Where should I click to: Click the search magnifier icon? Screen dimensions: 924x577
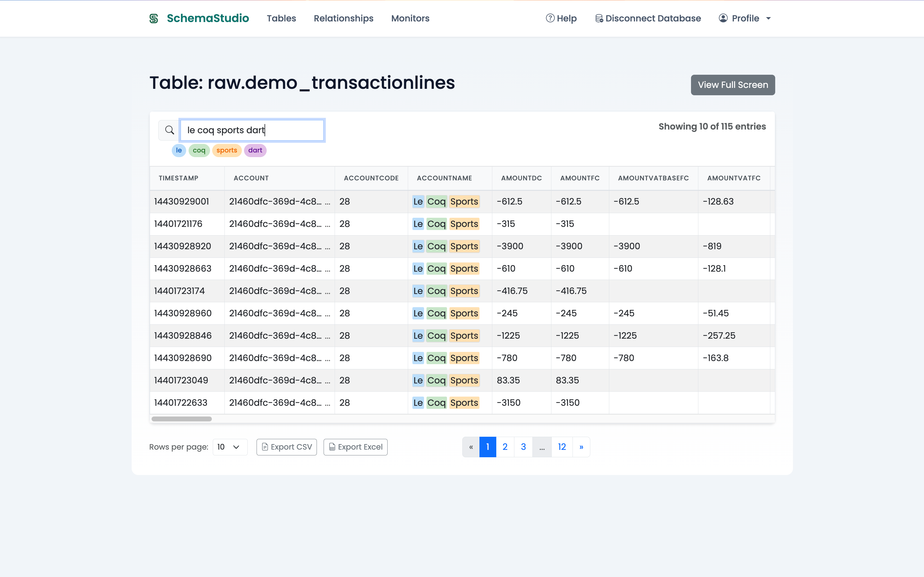(x=169, y=130)
